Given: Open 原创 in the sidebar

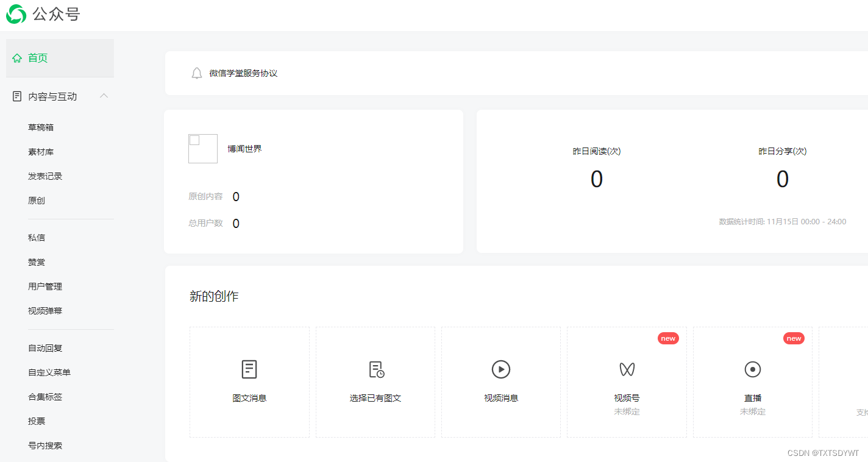Looking at the screenshot, I should 37,201.
